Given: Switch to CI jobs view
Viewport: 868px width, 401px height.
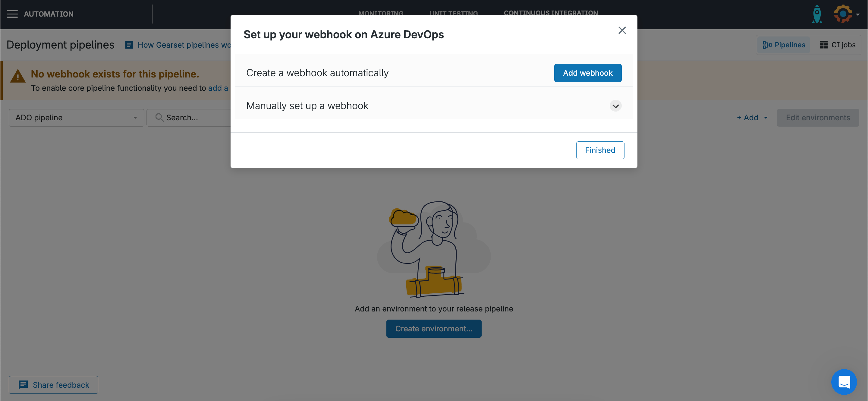Looking at the screenshot, I should click(837, 45).
